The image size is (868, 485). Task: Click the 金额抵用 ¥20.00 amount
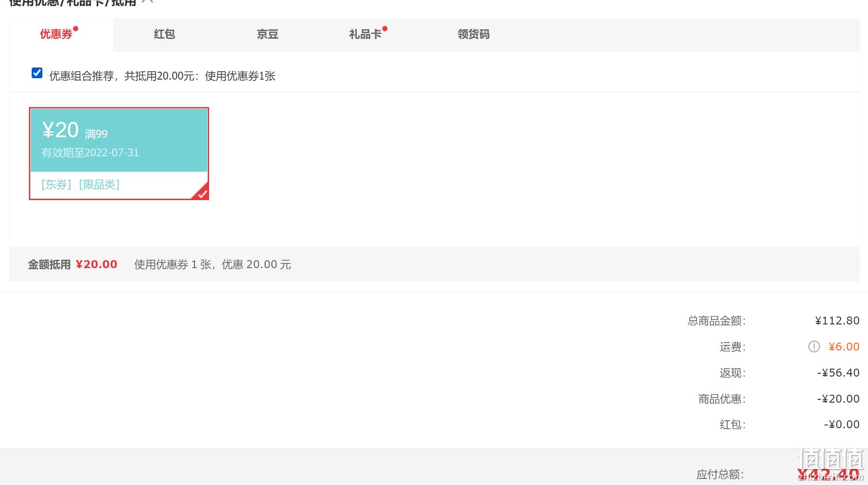click(96, 264)
